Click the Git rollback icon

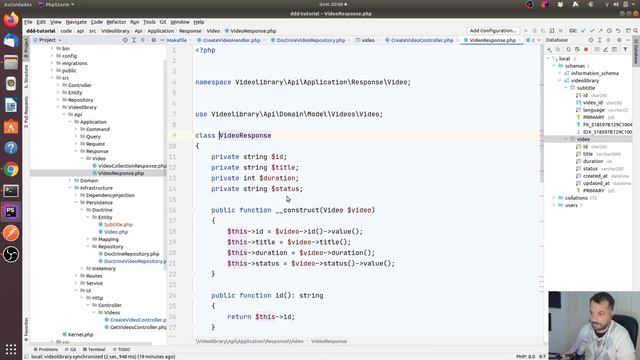pos(618,31)
